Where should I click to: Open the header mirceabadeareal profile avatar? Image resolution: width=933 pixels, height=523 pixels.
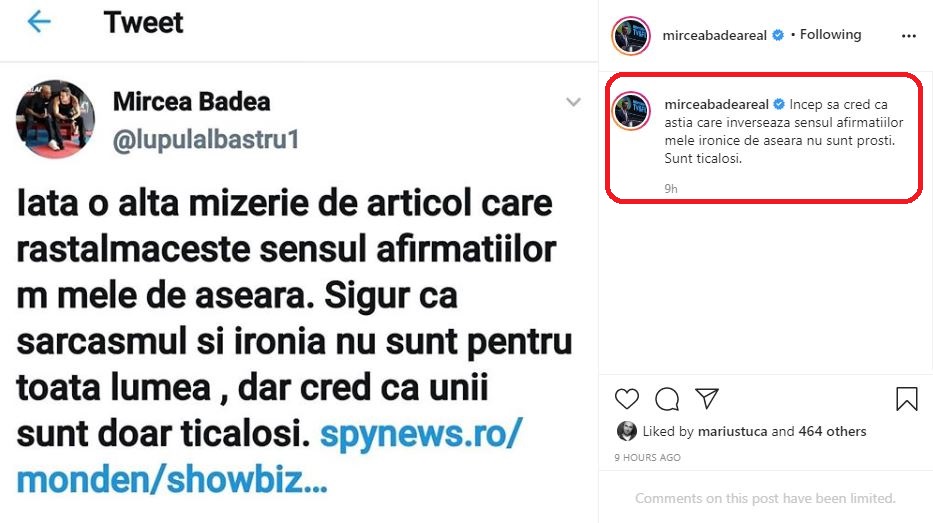pos(631,36)
